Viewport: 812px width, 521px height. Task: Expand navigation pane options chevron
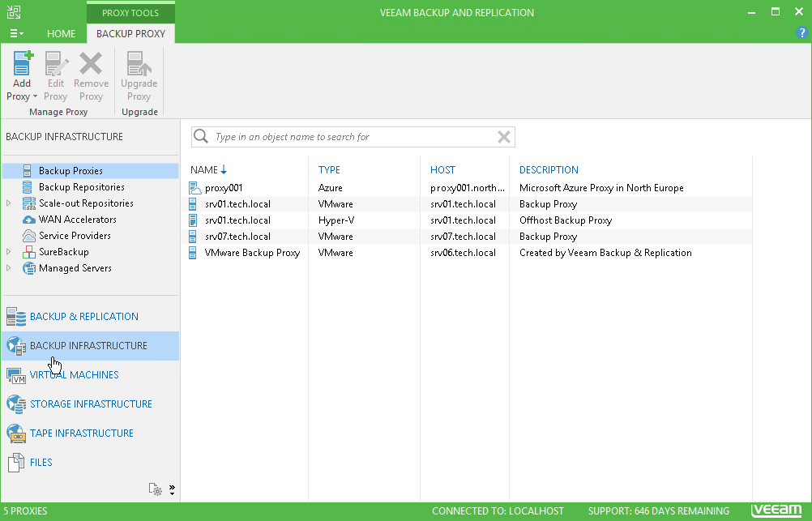172,489
